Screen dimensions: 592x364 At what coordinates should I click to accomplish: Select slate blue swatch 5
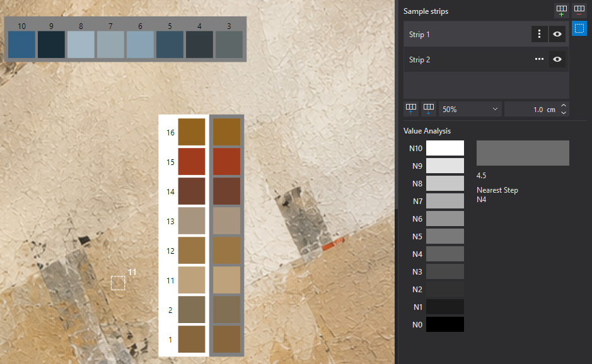point(170,45)
